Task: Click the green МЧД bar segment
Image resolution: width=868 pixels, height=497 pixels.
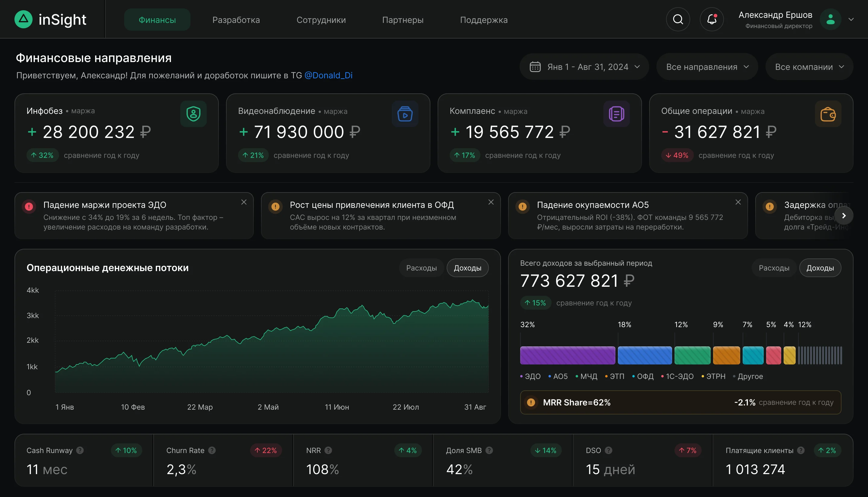Action: 692,355
